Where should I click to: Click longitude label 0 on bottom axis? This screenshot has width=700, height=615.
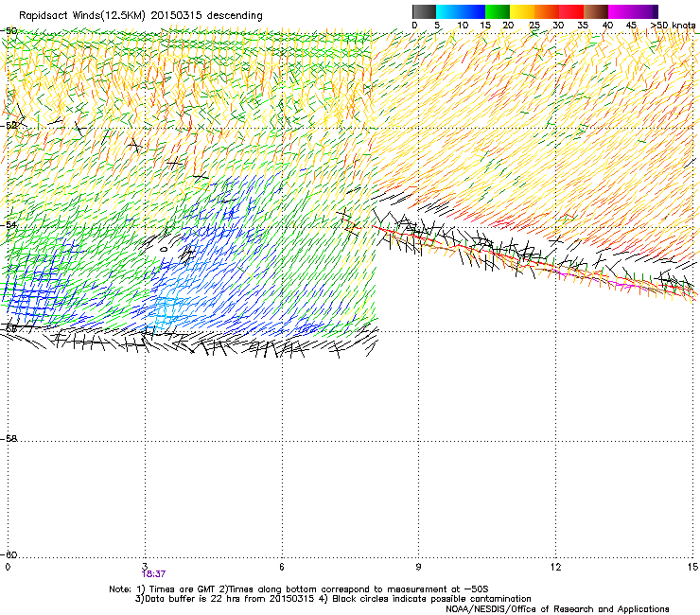tap(8, 567)
